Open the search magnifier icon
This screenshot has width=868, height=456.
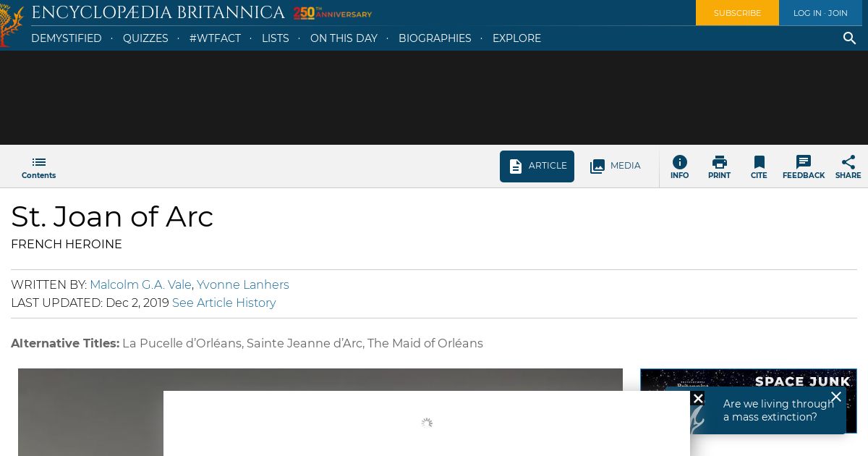[849, 38]
